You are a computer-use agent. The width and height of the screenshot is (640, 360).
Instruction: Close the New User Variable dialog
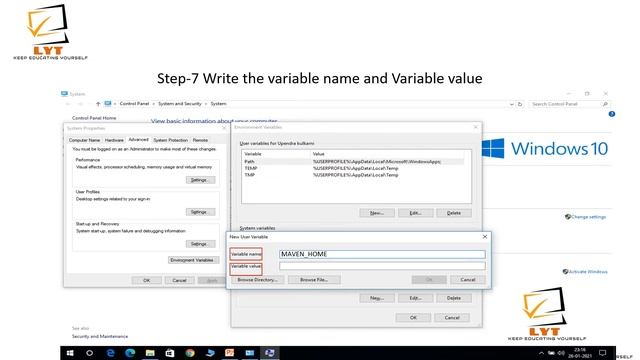[485, 237]
